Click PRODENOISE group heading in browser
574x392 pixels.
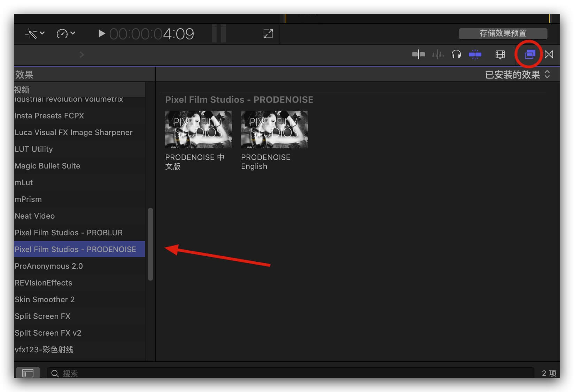coord(239,100)
